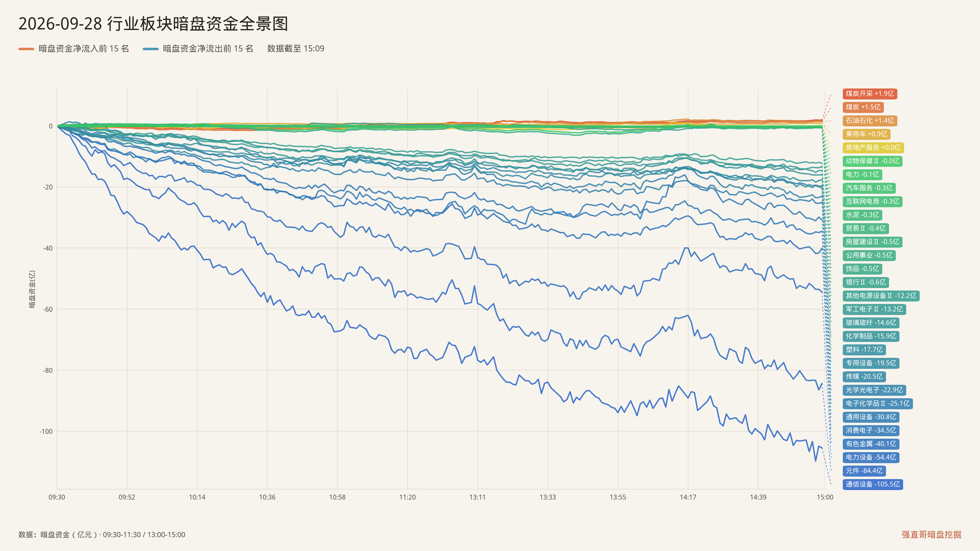Click the orange inflow legend color swatch

[26, 49]
